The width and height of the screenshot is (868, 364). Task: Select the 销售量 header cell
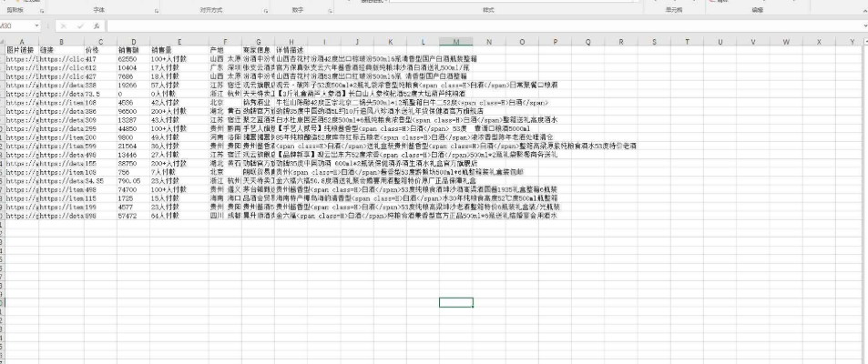(179, 50)
